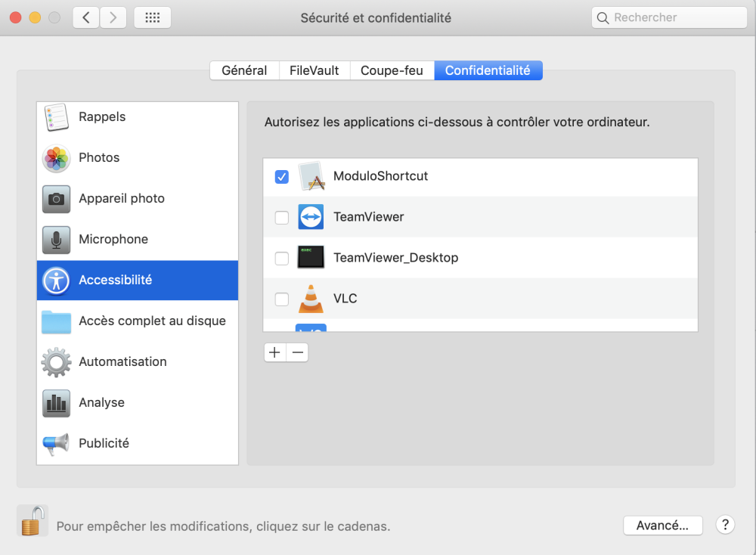Show all preferences with the grid button
This screenshot has height=555, width=756.
(152, 17)
